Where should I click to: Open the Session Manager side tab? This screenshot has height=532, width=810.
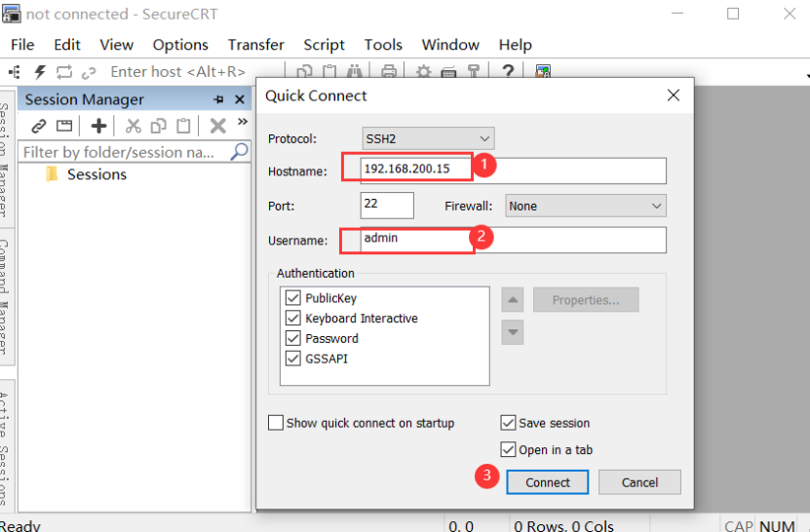5,160
